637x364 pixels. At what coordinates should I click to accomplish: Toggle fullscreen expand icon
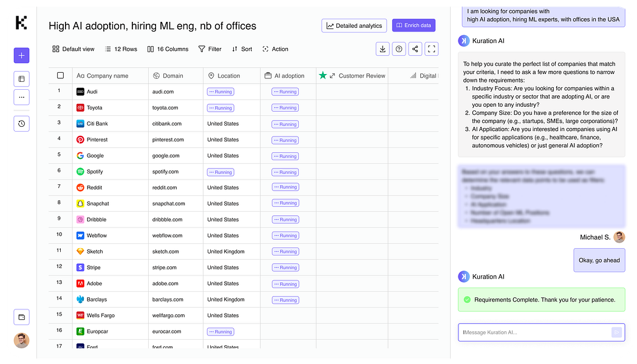pos(431,49)
